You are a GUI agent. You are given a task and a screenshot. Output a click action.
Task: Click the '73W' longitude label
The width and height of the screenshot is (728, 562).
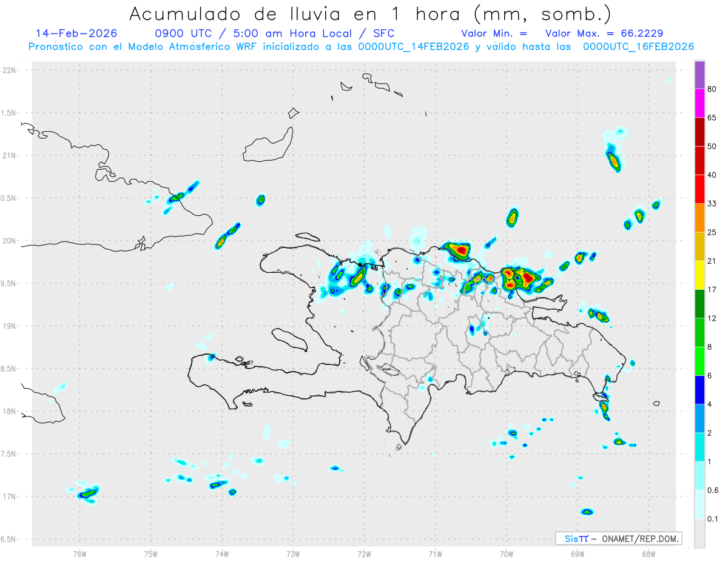coord(293,554)
